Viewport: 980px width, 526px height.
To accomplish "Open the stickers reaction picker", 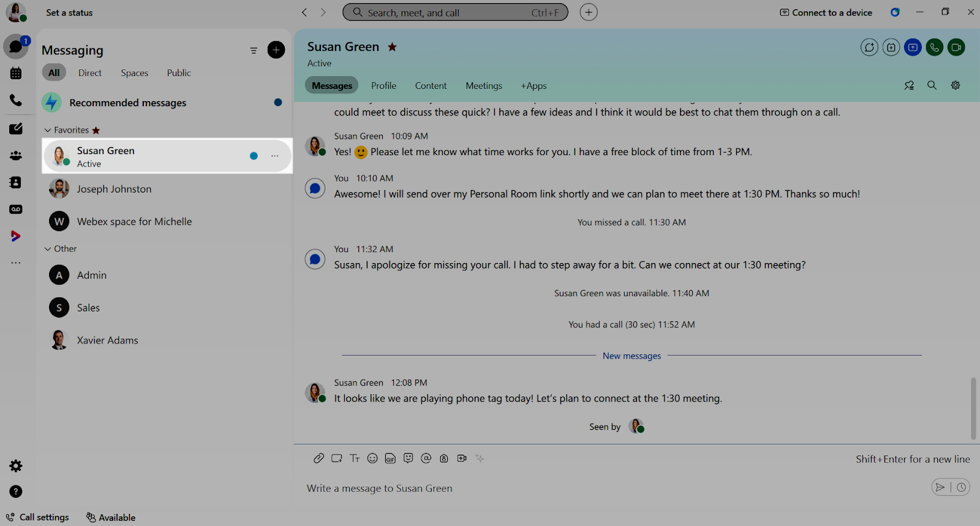I will click(409, 459).
